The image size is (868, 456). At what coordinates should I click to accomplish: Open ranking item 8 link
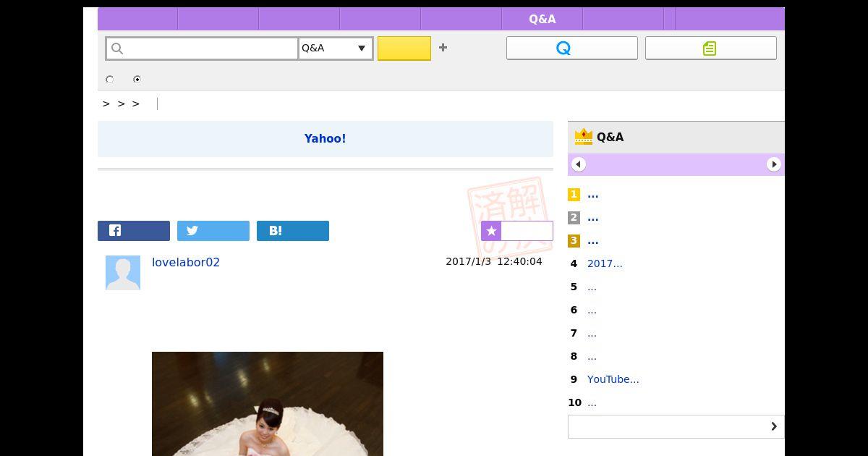[x=592, y=356]
